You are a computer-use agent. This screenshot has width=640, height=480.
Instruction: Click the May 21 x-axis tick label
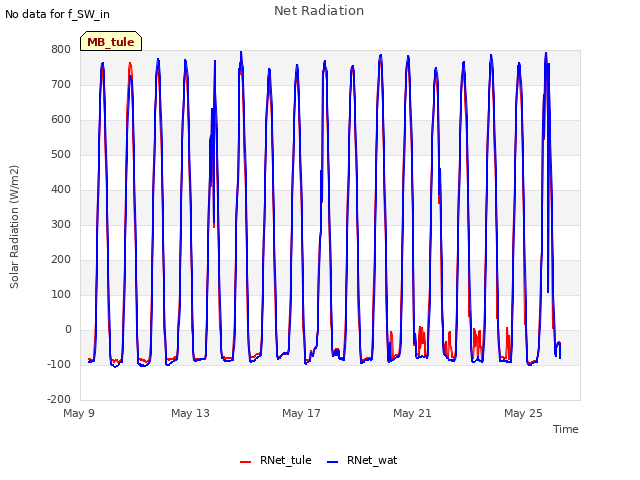(x=412, y=413)
